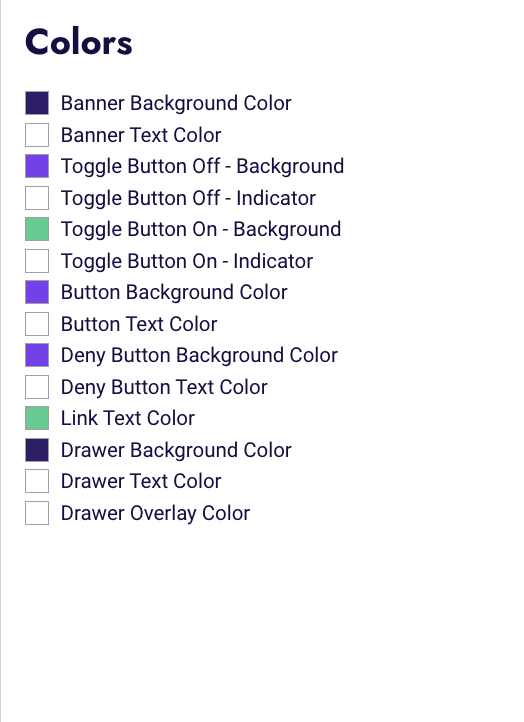Click the "Drawer Overlay Color" label text
The width and height of the screenshot is (524, 722).
point(156,513)
